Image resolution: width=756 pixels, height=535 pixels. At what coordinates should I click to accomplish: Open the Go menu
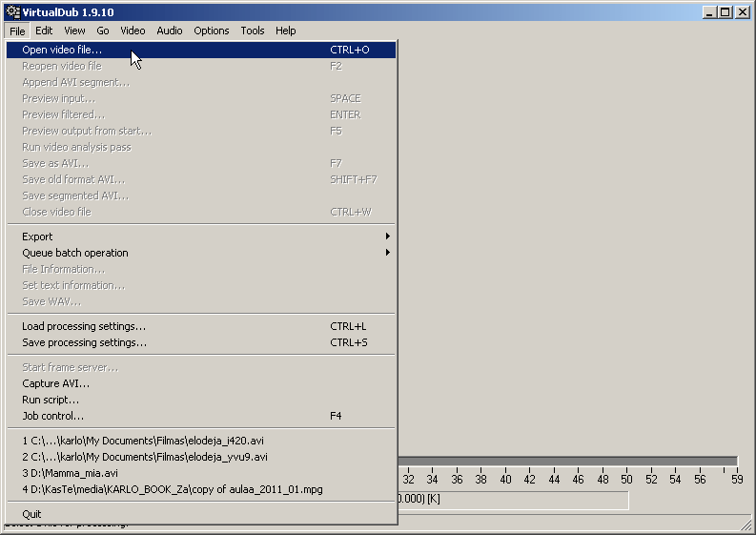[103, 31]
